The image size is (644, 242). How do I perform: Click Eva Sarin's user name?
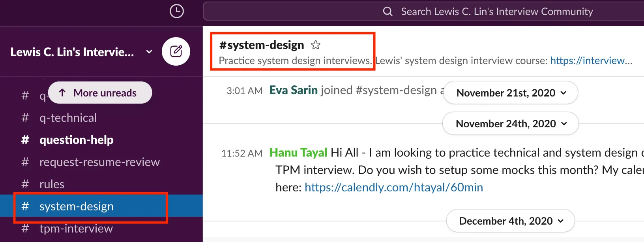pos(293,90)
